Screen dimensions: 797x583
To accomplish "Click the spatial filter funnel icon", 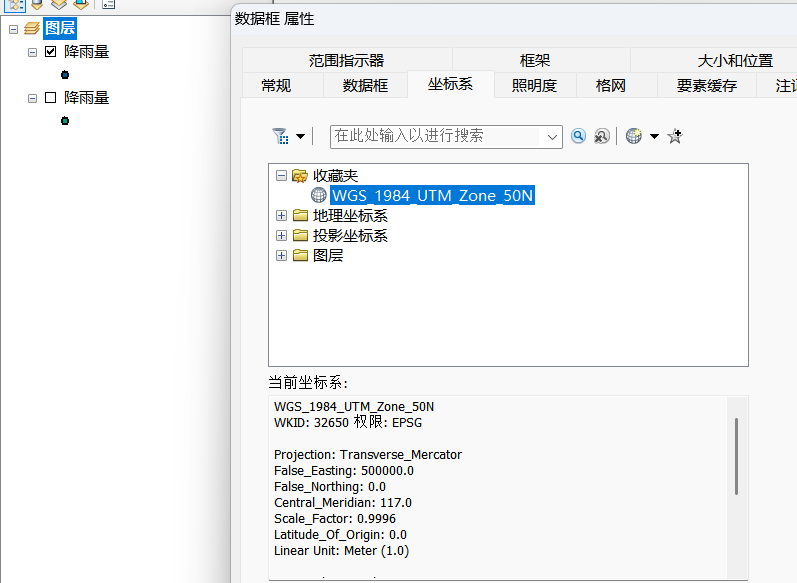I will click(281, 136).
